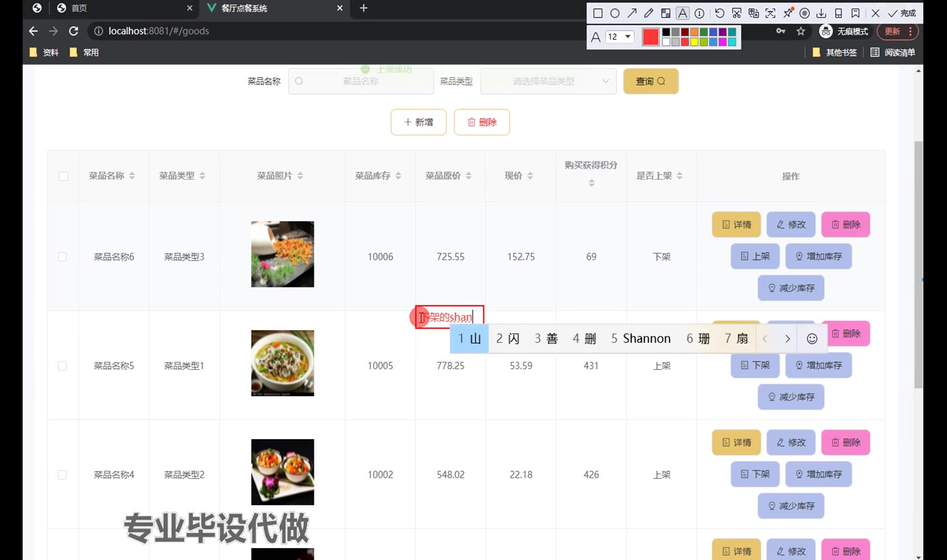Choose the magenta color swatch
The width and height of the screenshot is (947, 560).
pyautogui.click(x=722, y=42)
